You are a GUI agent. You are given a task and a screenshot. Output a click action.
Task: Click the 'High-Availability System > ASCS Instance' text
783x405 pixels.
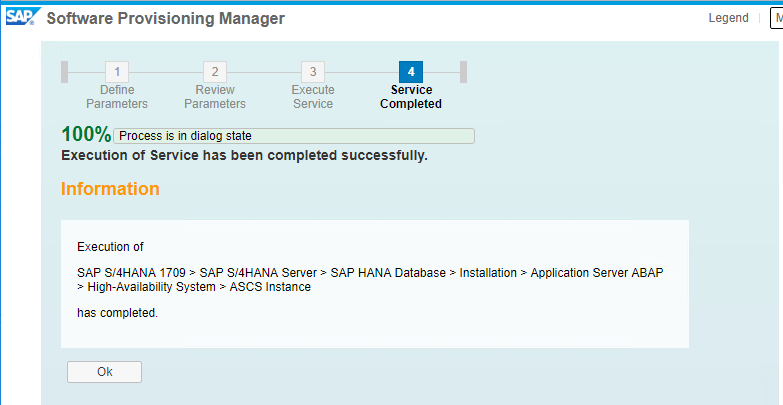(x=199, y=287)
